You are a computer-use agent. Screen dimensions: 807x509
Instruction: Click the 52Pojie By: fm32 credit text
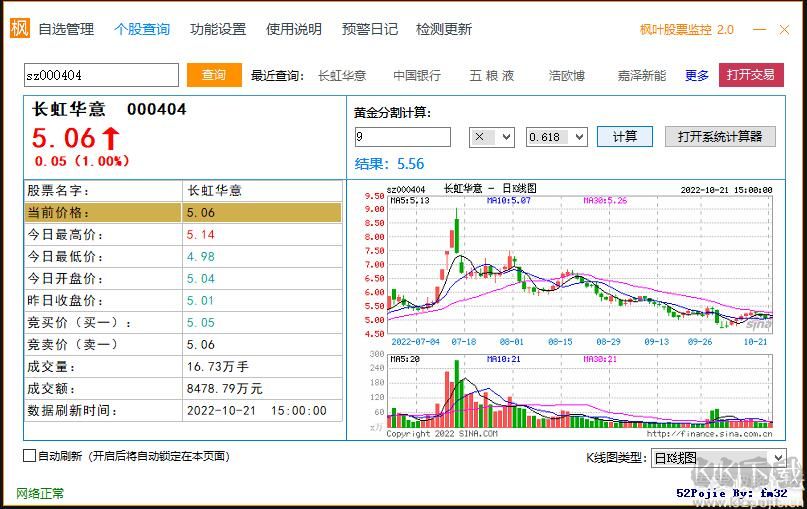click(732, 493)
